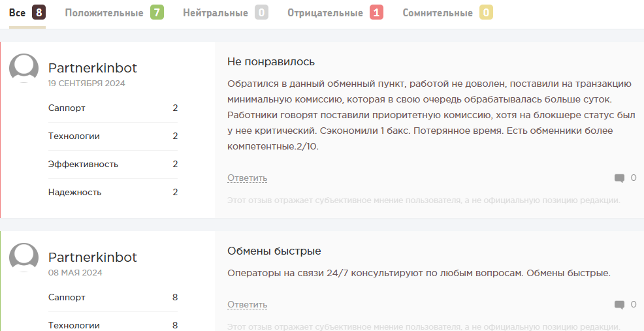Click "Надежность" rating row
644x331 pixels.
pos(113,192)
